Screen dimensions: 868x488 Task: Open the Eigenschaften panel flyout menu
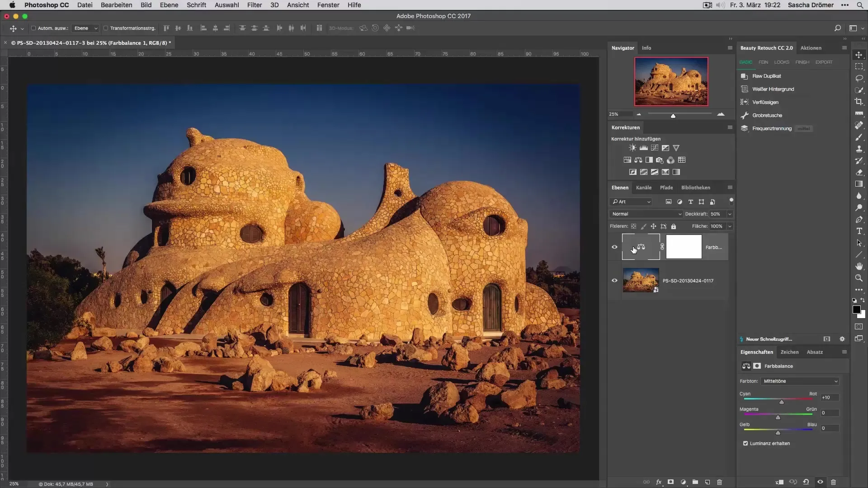(844, 352)
